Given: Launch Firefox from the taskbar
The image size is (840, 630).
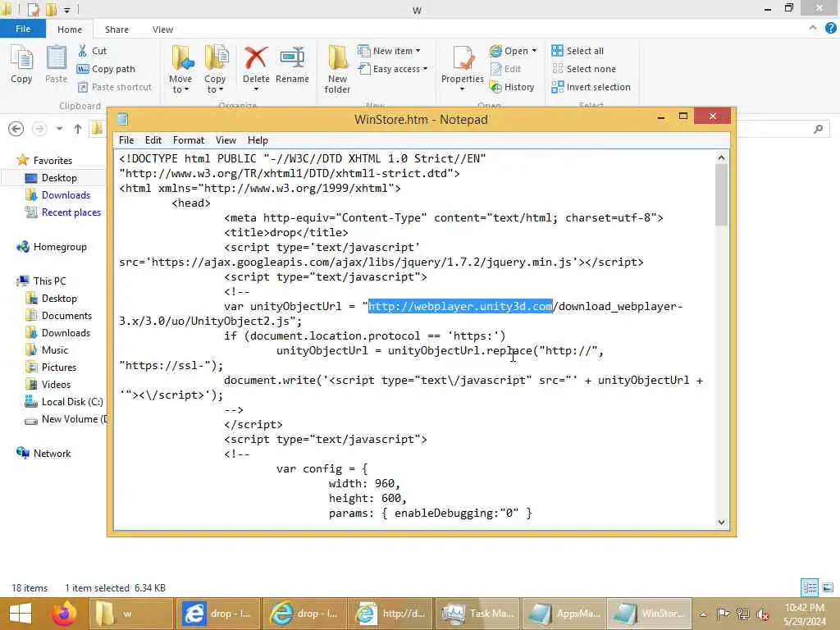Looking at the screenshot, I should (64, 614).
